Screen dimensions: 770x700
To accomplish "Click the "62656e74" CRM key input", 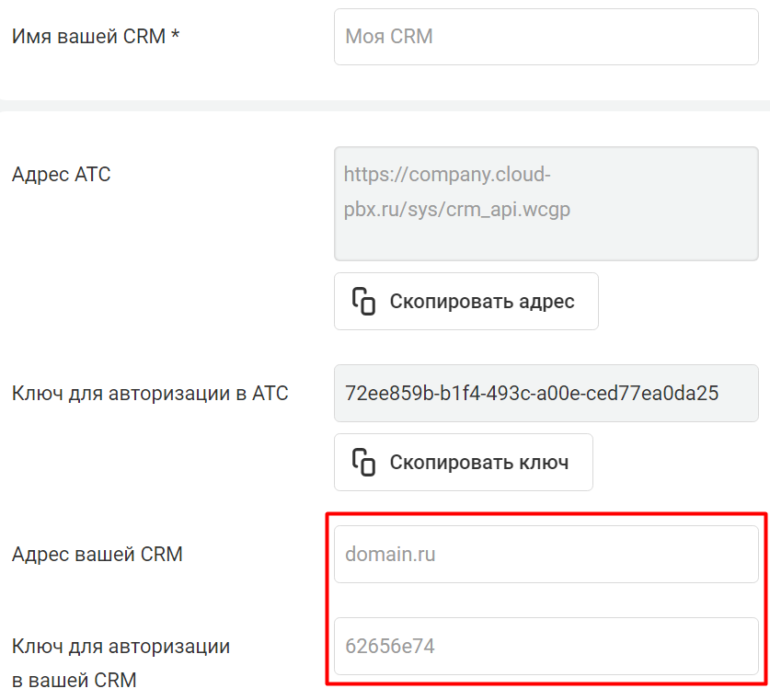I will click(x=546, y=647).
